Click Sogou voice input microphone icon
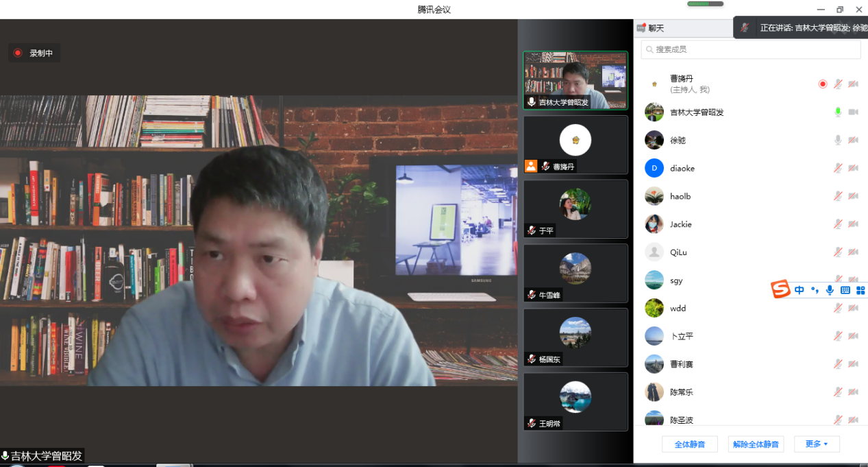The height and width of the screenshot is (467, 868). pyautogui.click(x=830, y=290)
